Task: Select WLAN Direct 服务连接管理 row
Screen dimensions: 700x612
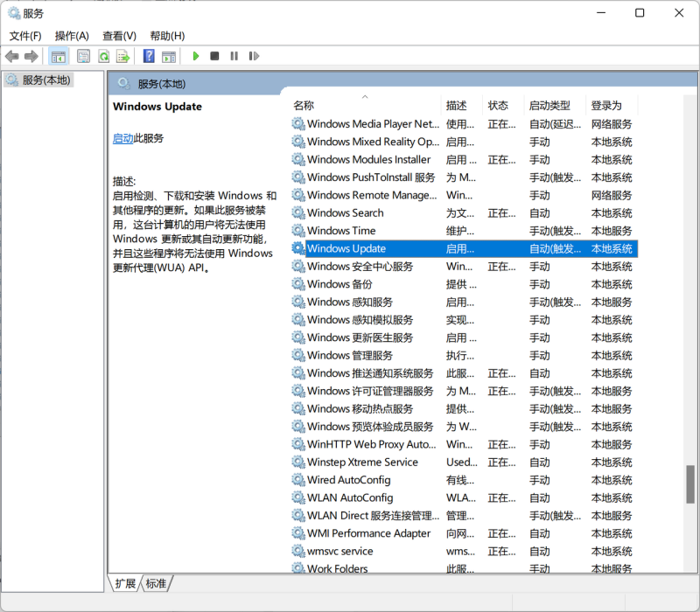Action: [x=465, y=516]
